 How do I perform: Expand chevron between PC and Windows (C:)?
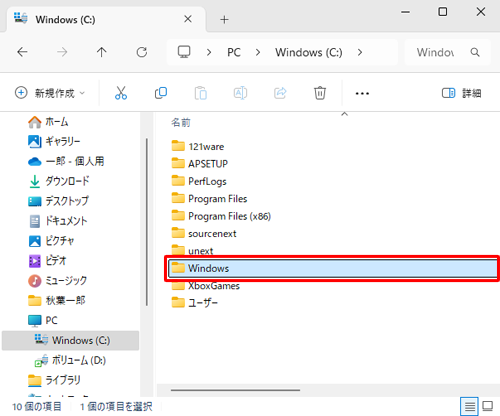[x=258, y=52]
